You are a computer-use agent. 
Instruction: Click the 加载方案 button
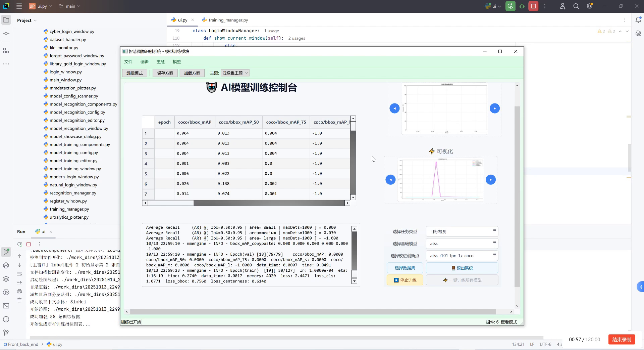[192, 73]
